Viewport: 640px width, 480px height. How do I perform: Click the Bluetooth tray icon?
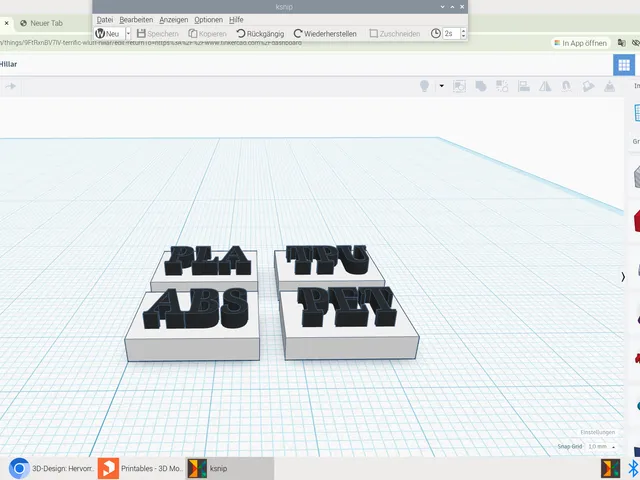point(633,468)
